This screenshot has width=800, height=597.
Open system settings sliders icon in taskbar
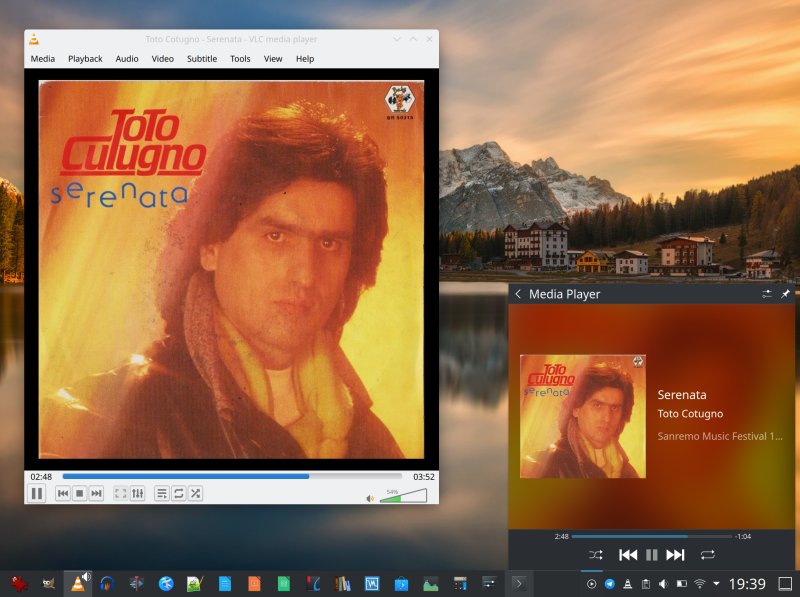[489, 583]
